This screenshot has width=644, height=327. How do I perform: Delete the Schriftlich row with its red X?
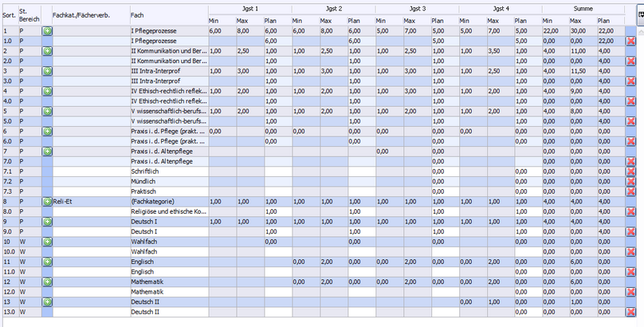631,171
